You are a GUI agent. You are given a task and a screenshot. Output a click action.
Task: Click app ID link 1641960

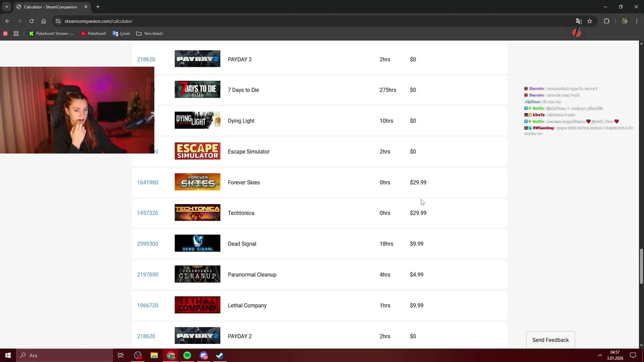[x=147, y=183]
